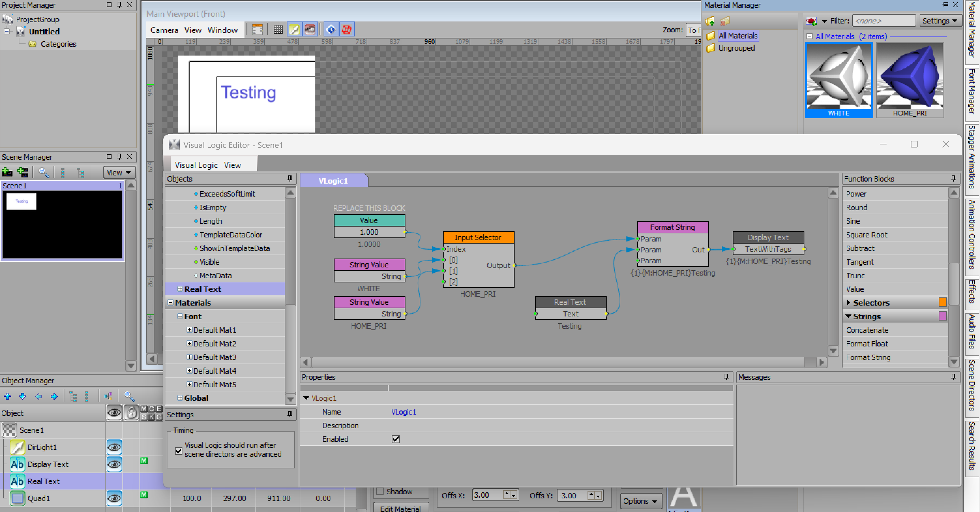Image resolution: width=980 pixels, height=512 pixels.
Task: Expand the Selectors function block group
Action: 848,302
